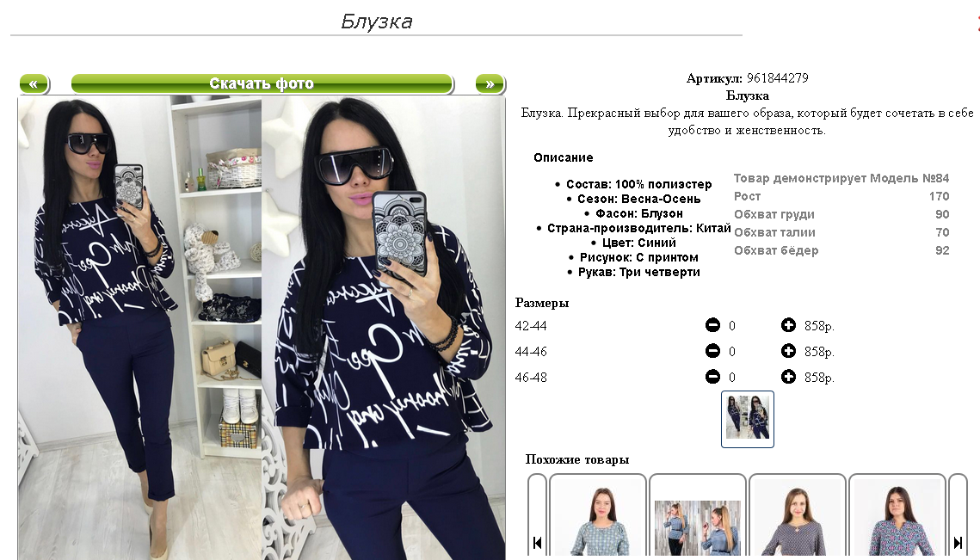Increase quantity for size 42-44

coord(788,325)
